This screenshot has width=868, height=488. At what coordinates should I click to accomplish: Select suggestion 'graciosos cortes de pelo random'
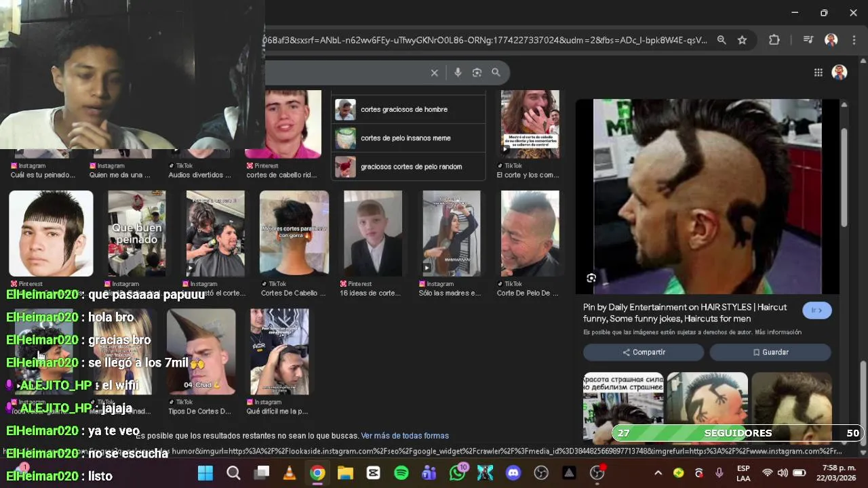point(409,166)
